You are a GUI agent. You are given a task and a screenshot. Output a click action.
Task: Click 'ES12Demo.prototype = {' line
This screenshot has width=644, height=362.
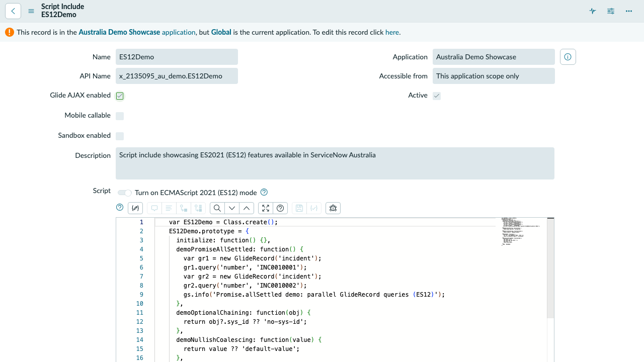[209, 231]
